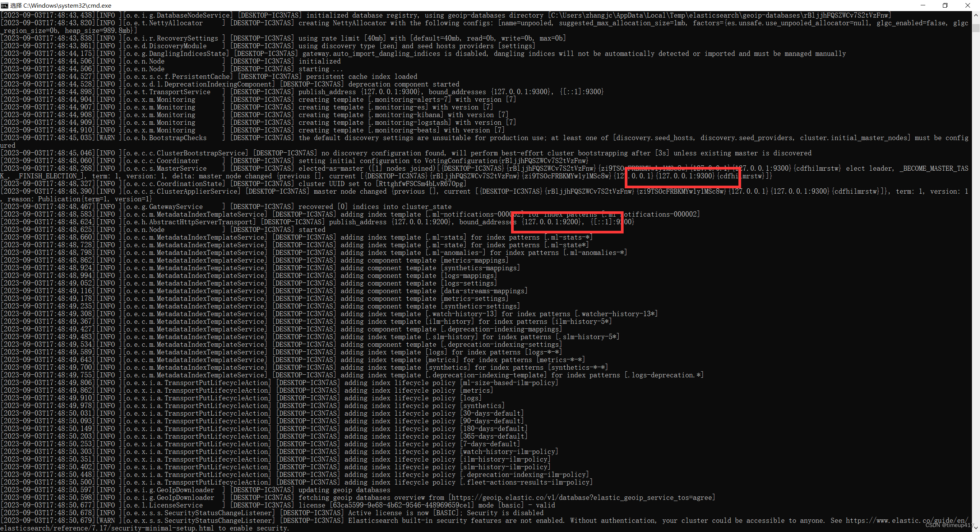
Task: Click 'ClusterBootstrapService' logger name
Action: [201, 153]
